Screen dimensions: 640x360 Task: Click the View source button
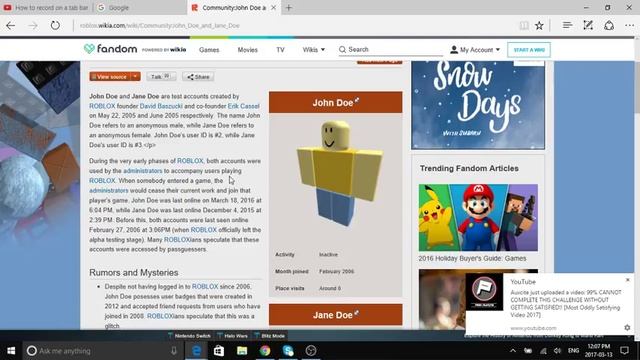click(110, 77)
